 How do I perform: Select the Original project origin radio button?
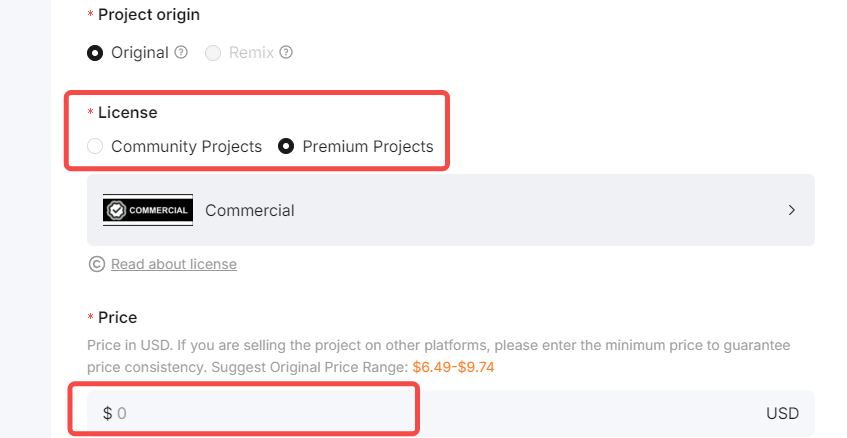click(95, 53)
